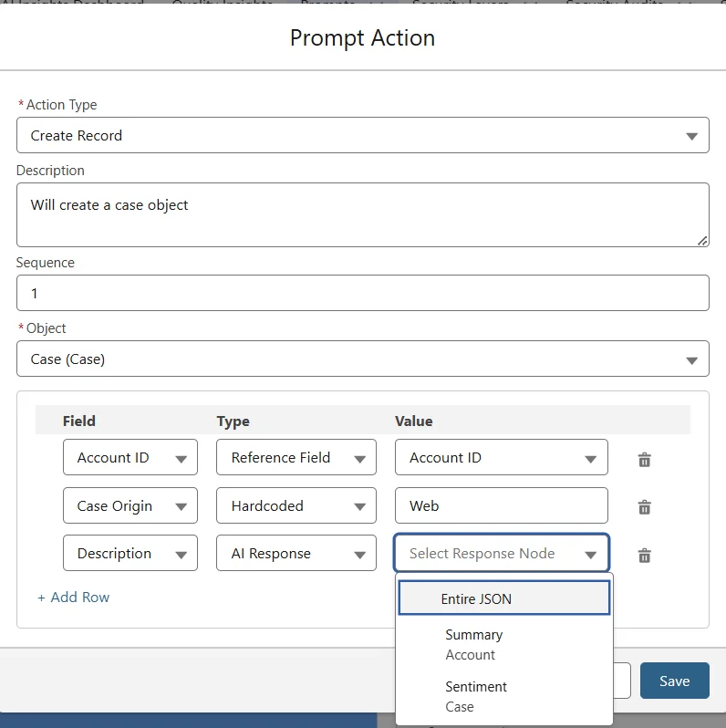726x728 pixels.
Task: Focus the Sequence input field
Action: pos(362,293)
